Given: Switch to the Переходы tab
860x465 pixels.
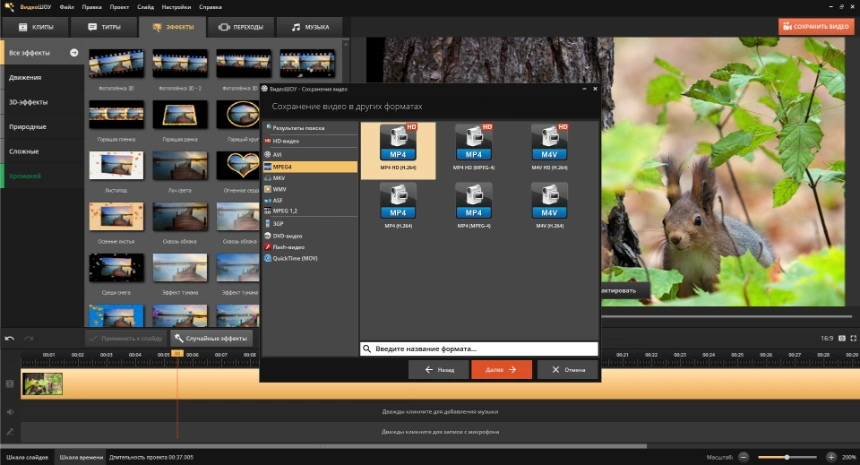Looking at the screenshot, I should 241,27.
